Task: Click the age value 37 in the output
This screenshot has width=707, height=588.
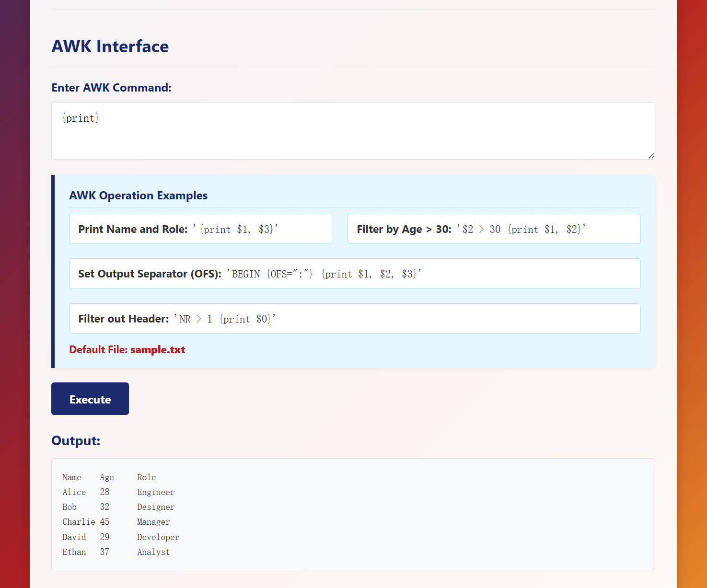Action: 104,552
